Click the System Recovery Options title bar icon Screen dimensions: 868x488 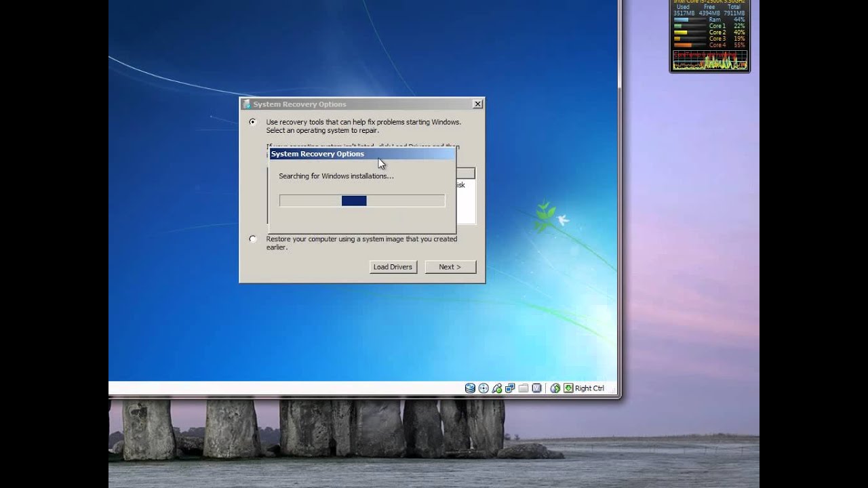247,104
